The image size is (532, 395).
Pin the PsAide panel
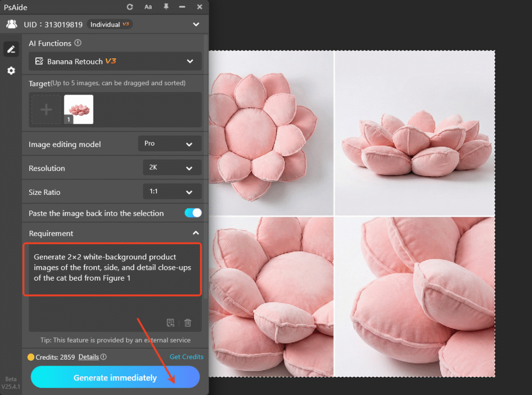click(x=166, y=7)
